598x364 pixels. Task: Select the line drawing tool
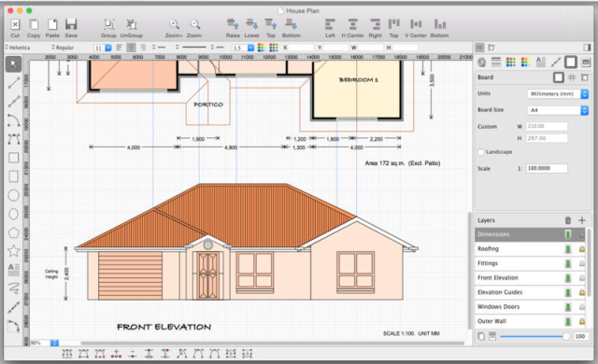click(x=14, y=83)
